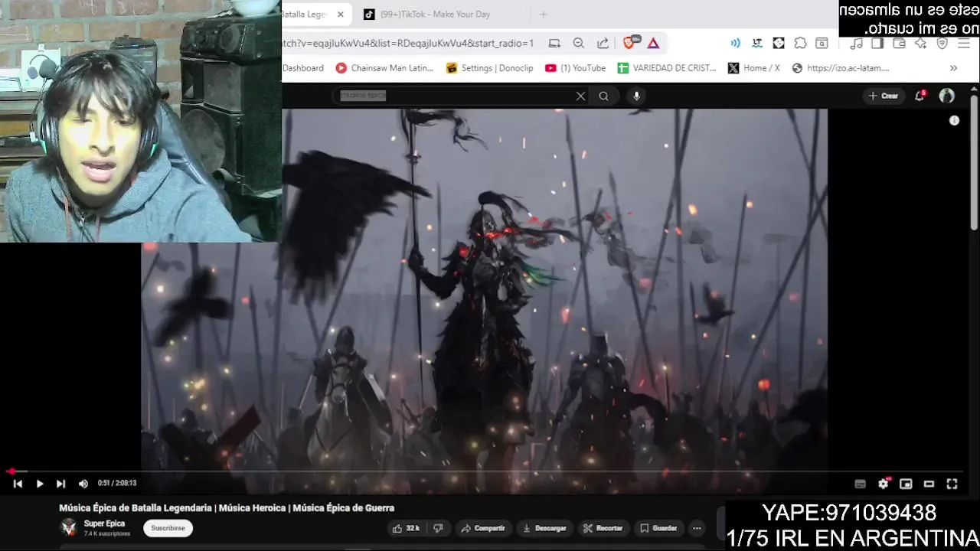
Task: Share this page from the address bar
Action: (603, 44)
